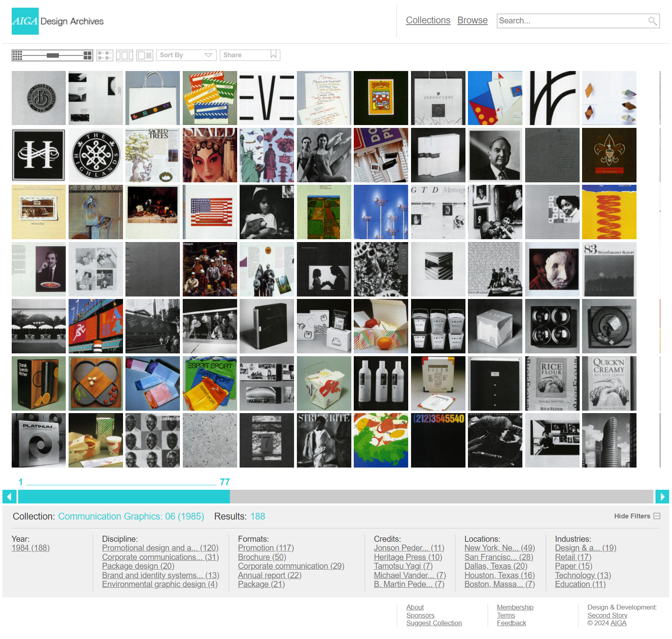This screenshot has width=672, height=639.
Task: Open the Suggest Collection footer link
Action: [434, 623]
